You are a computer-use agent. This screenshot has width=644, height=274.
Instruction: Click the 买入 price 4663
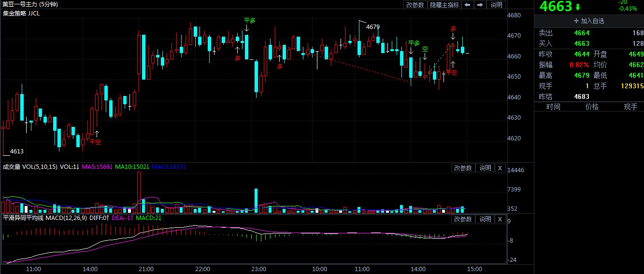(x=582, y=43)
